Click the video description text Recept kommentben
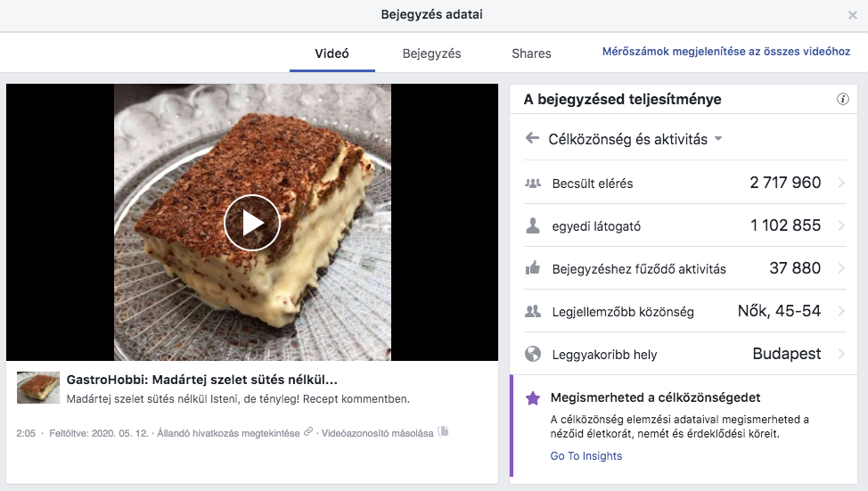This screenshot has height=491, width=868. coord(356,399)
